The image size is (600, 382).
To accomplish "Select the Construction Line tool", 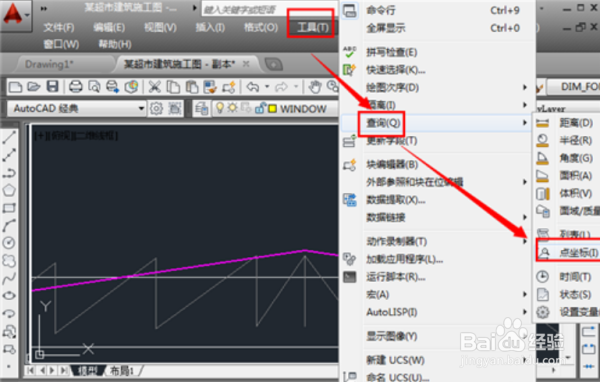I will (9, 155).
